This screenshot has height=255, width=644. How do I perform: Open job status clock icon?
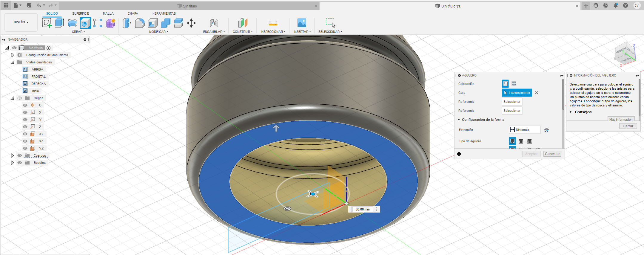pyautogui.click(x=606, y=5)
